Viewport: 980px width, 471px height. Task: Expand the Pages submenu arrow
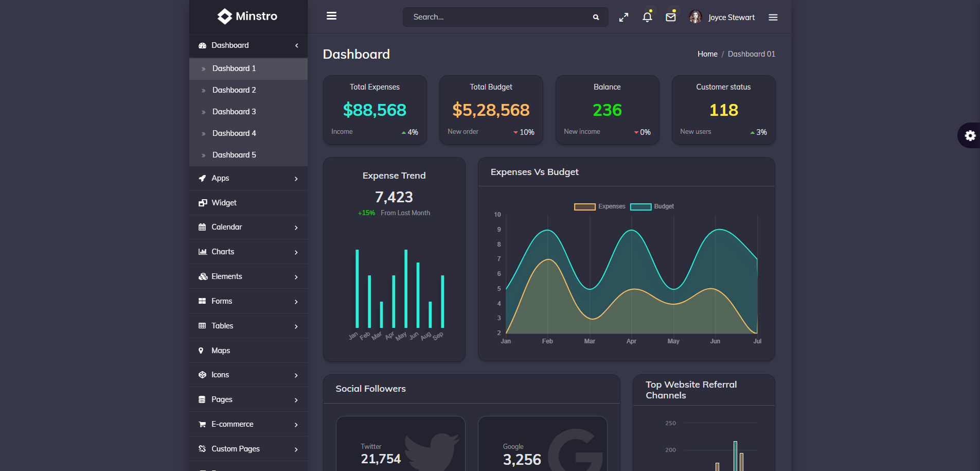[296, 400]
